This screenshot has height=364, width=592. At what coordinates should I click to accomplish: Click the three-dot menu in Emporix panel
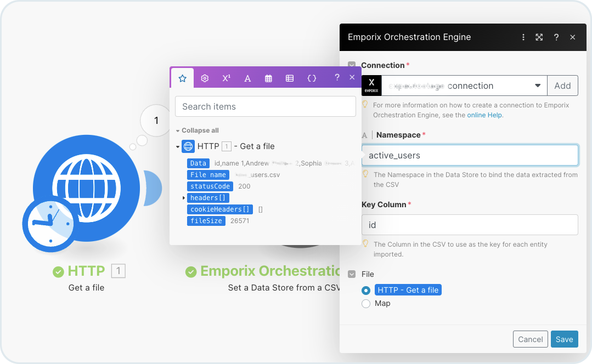(x=523, y=37)
